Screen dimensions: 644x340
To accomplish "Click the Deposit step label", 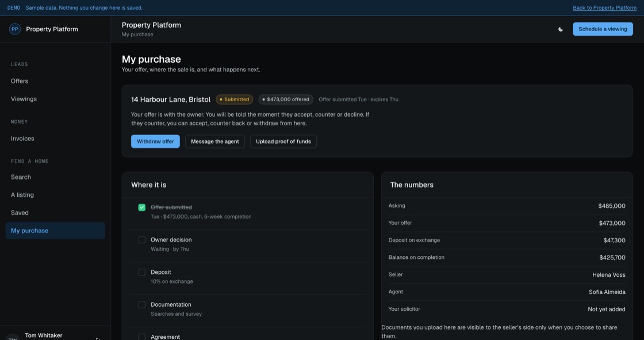I will click(x=160, y=272).
